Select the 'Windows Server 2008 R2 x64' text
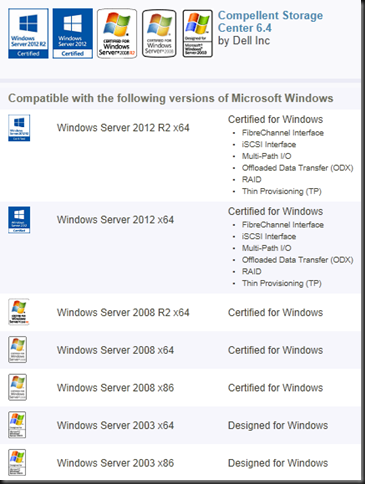The image size is (365, 484). [123, 312]
